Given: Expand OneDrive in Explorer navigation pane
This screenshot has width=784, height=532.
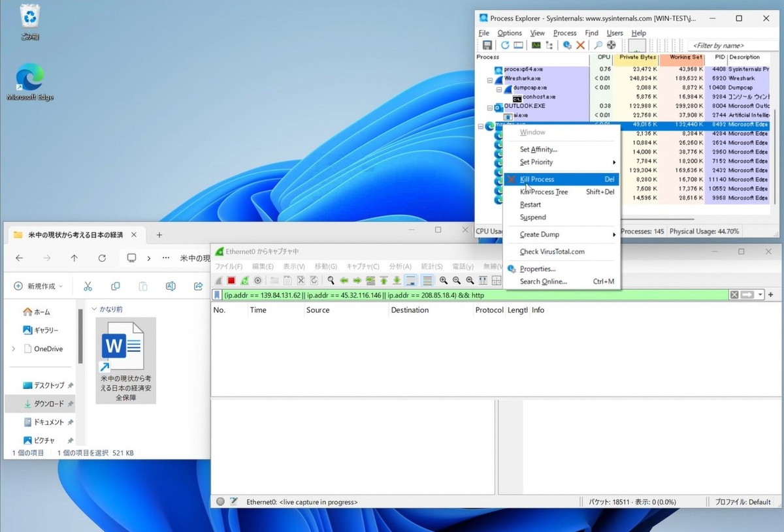Looking at the screenshot, I should coord(14,349).
